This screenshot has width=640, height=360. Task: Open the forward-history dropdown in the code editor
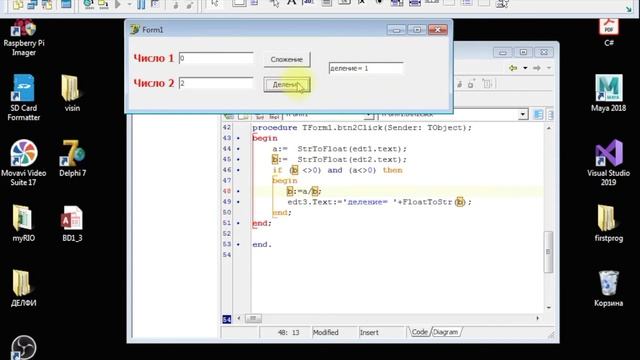548,68
